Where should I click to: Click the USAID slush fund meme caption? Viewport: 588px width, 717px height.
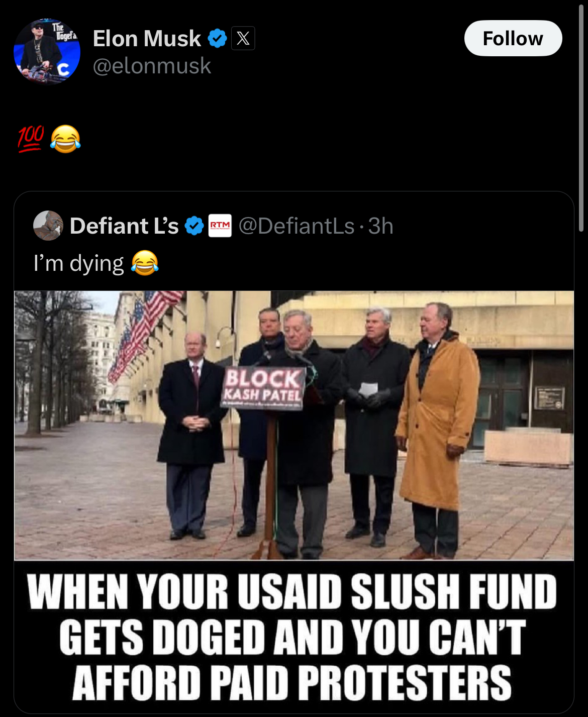tap(294, 636)
